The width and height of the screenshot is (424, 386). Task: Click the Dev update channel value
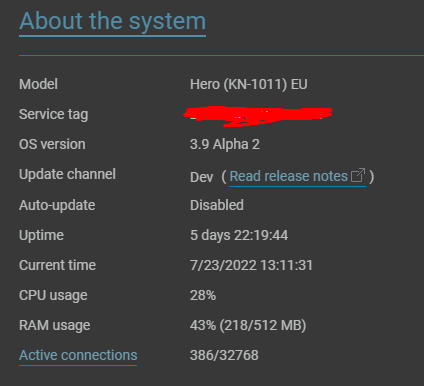coord(201,177)
